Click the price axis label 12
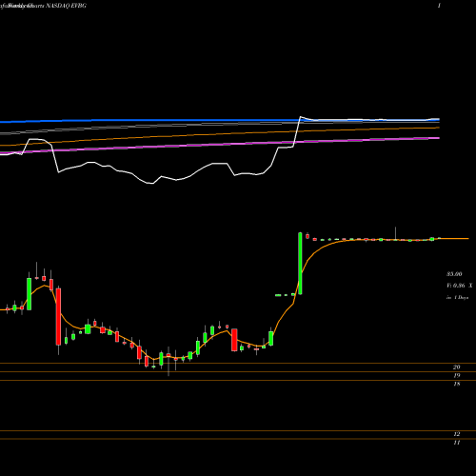The height and width of the screenshot is (476, 476). tap(456, 434)
